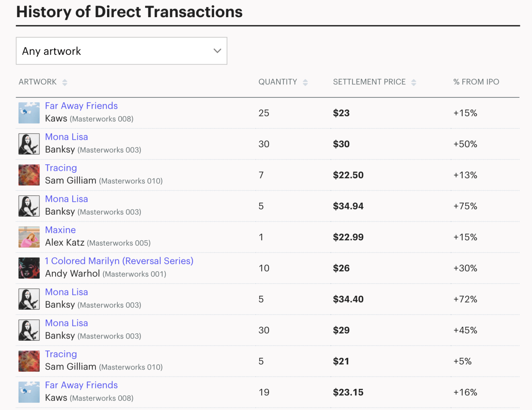Click the Maxine artwork thumbnail
The width and height of the screenshot is (532, 410).
point(29,237)
